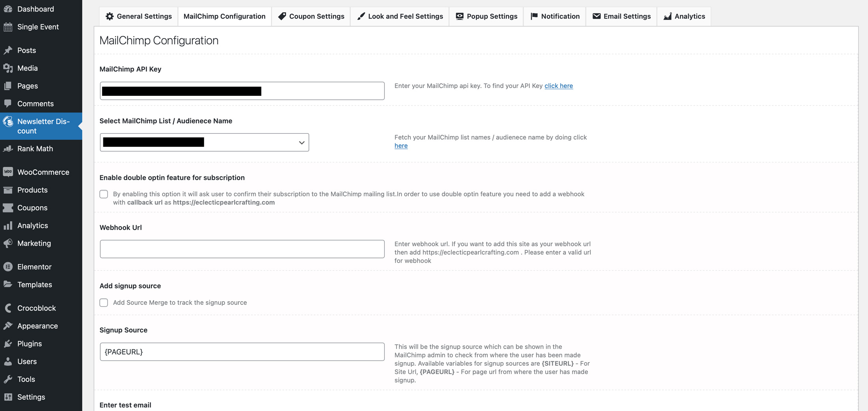Follow 'click here' link for API Key

(x=559, y=86)
